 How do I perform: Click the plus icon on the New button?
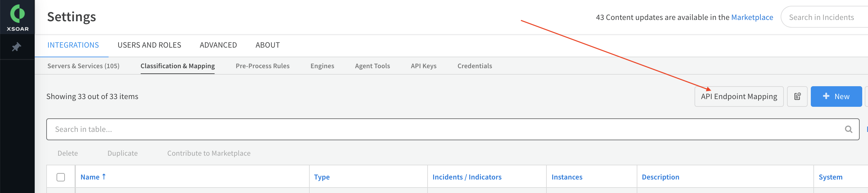click(x=826, y=96)
